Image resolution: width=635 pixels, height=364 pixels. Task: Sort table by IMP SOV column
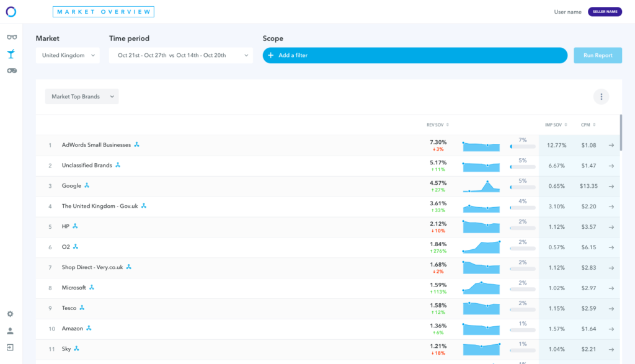tap(556, 125)
